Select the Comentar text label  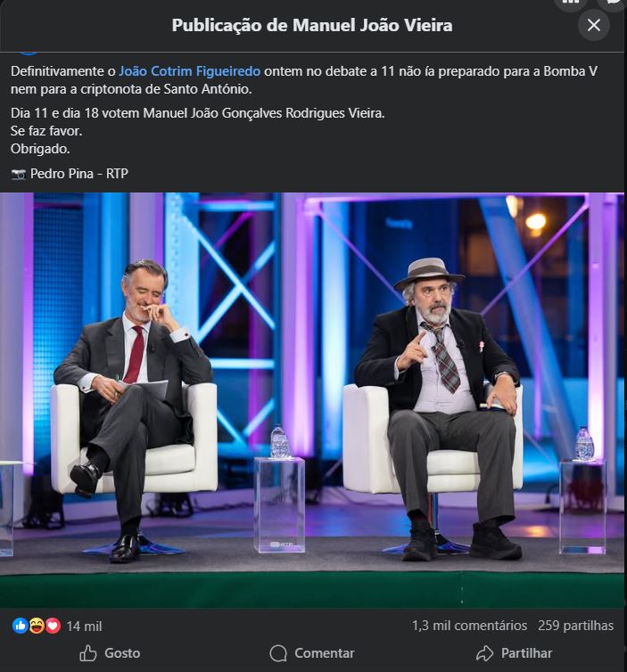(325, 653)
